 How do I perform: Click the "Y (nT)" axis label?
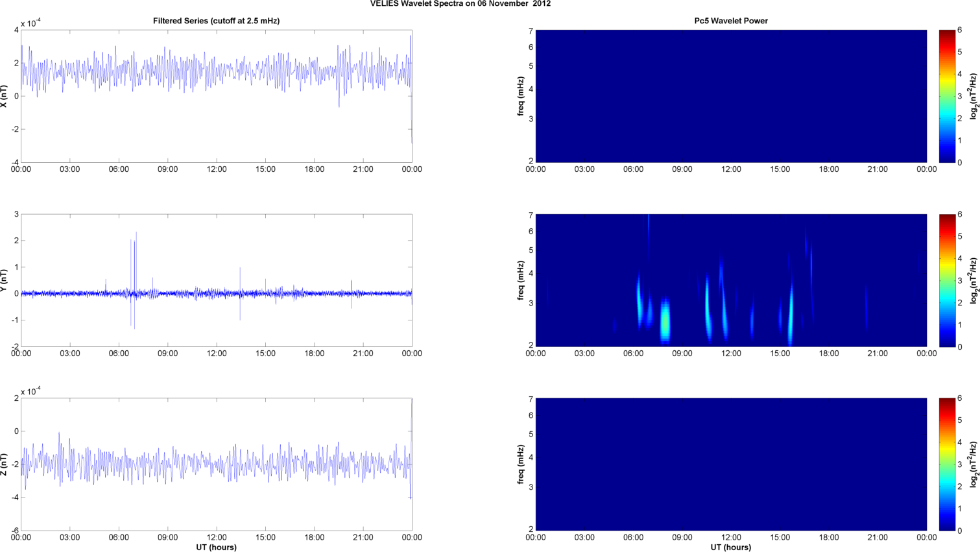(4, 280)
